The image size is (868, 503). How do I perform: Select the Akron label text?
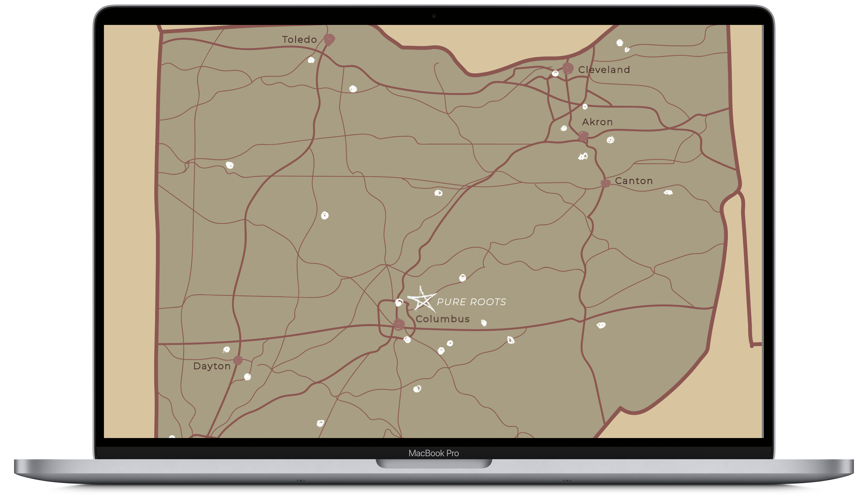[597, 122]
